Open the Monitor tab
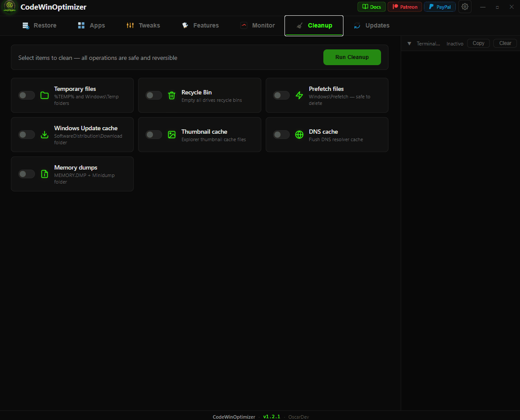Screen dimensions: 520x420 point(258,25)
